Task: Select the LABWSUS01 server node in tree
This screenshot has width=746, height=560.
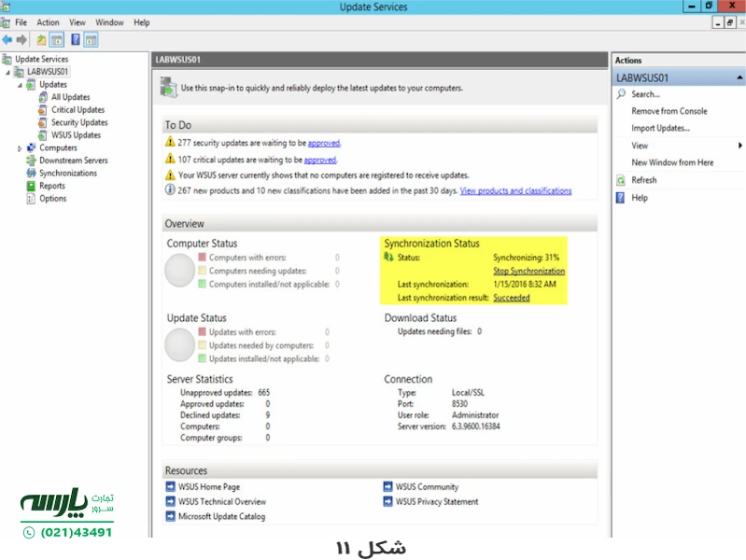Action: click(x=47, y=72)
